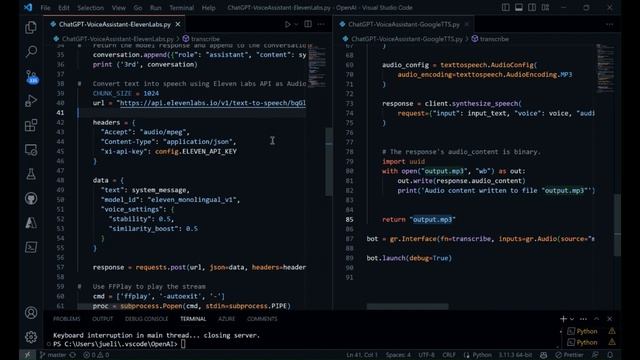Image resolution: width=640 pixels, height=360 pixels.
Task: Open notifications bell in status bar
Action: [610, 355]
